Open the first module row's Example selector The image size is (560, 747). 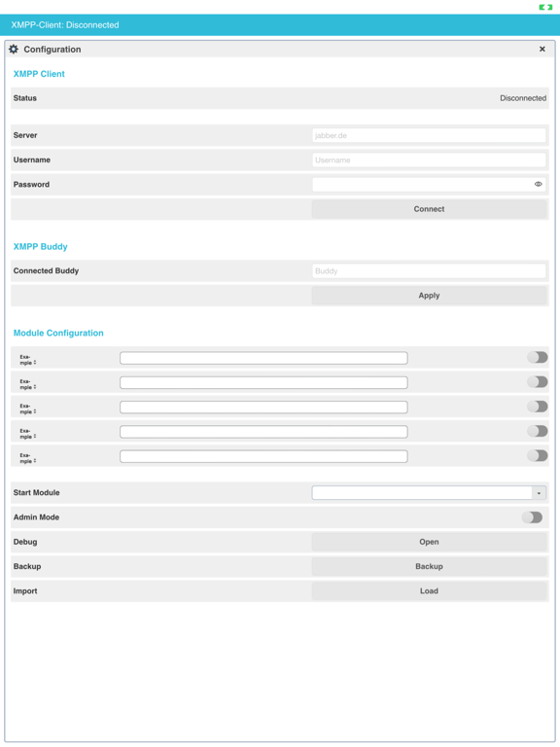tap(27, 360)
